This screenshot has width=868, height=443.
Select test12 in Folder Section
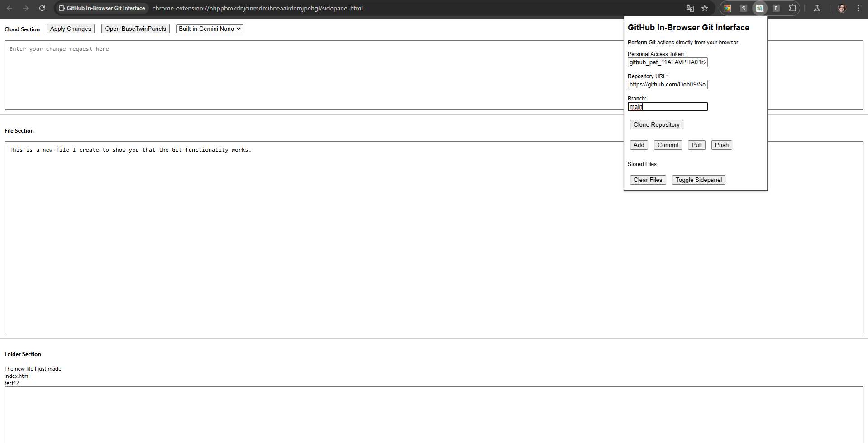[12, 383]
